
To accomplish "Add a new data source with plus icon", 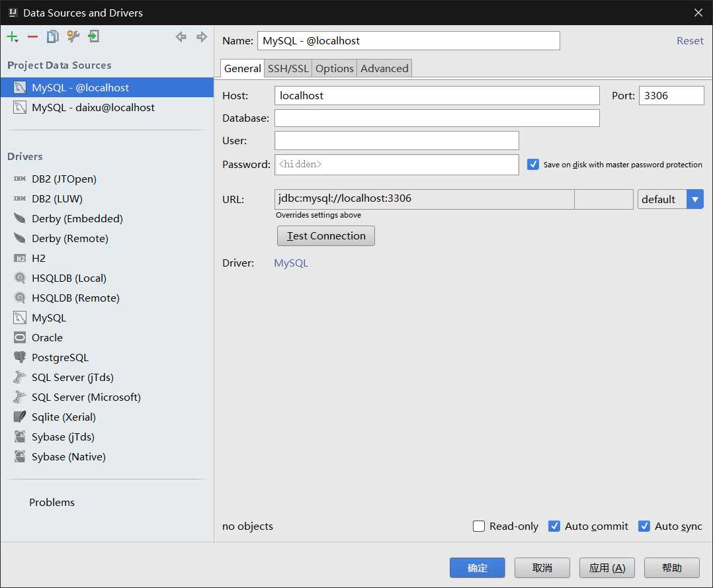I will [x=13, y=37].
